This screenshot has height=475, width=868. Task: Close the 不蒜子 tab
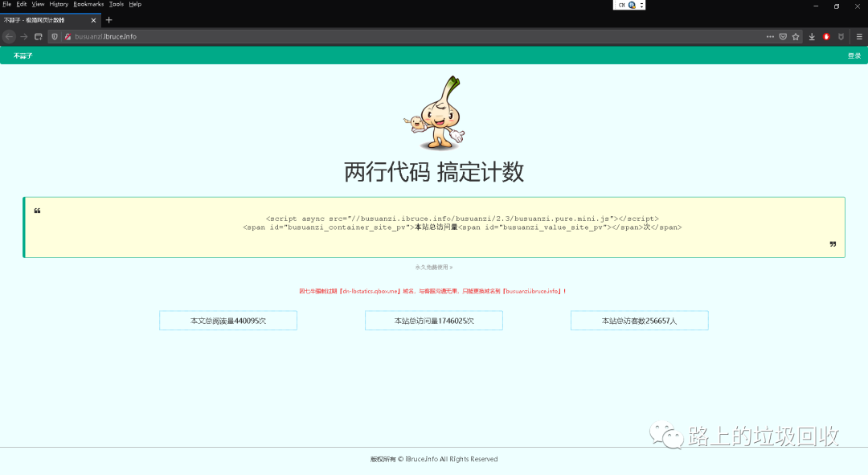click(93, 20)
